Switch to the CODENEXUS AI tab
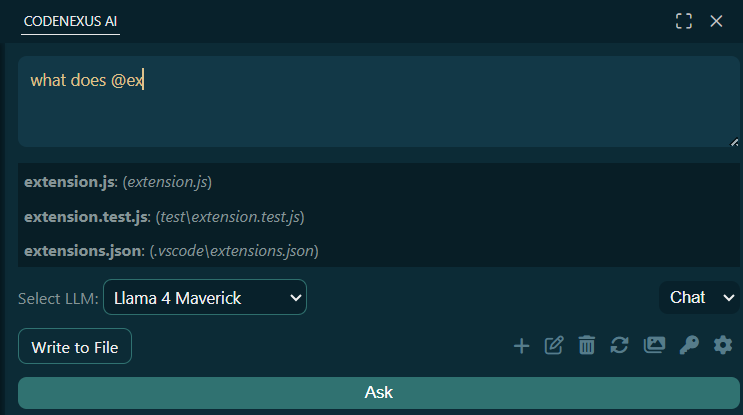 tap(70, 21)
